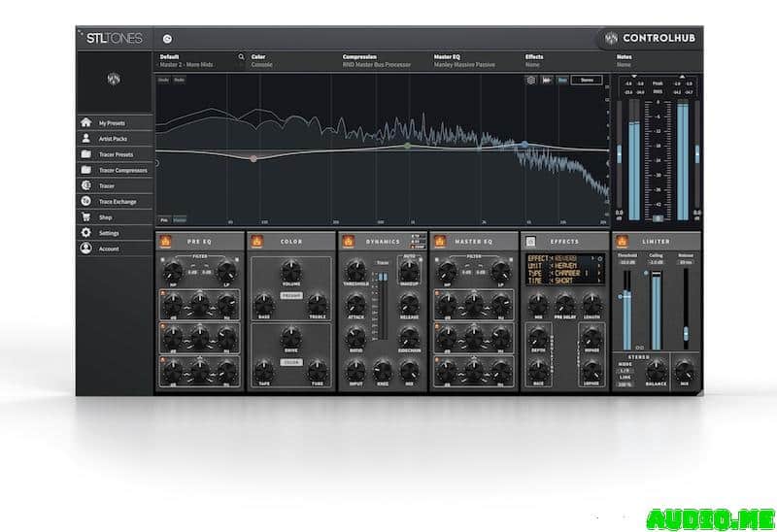The width and height of the screenshot is (777, 532).
Task: Open My Presets in the sidebar
Action: click(x=115, y=123)
